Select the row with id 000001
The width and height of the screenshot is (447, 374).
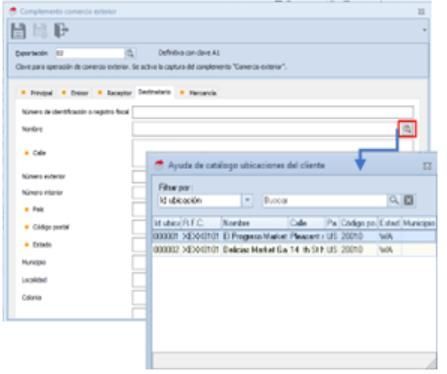[x=294, y=236]
